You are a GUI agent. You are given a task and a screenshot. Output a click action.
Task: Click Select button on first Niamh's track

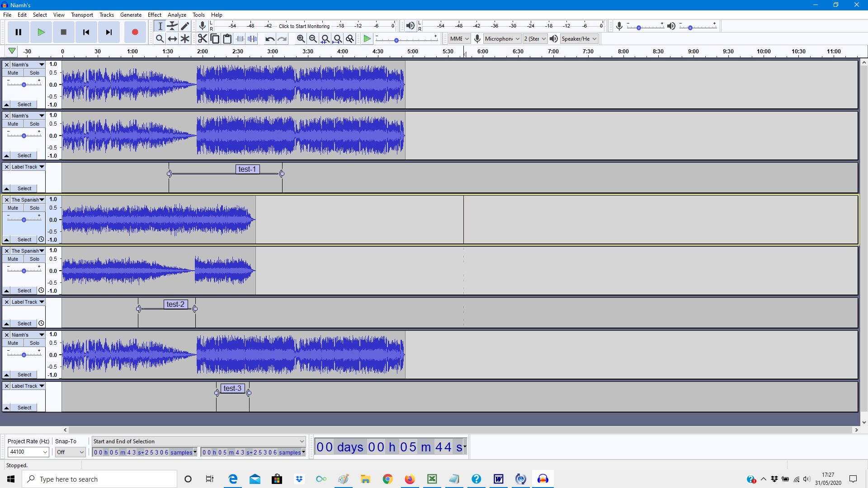point(24,104)
